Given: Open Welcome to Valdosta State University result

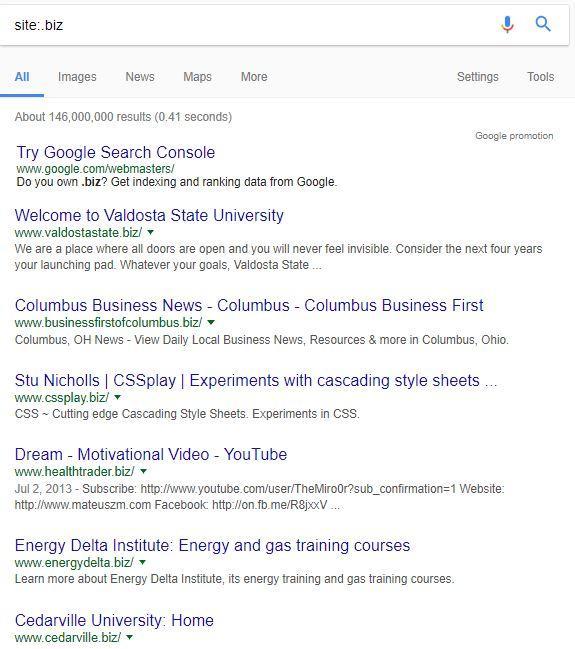Looking at the screenshot, I should [x=149, y=215].
